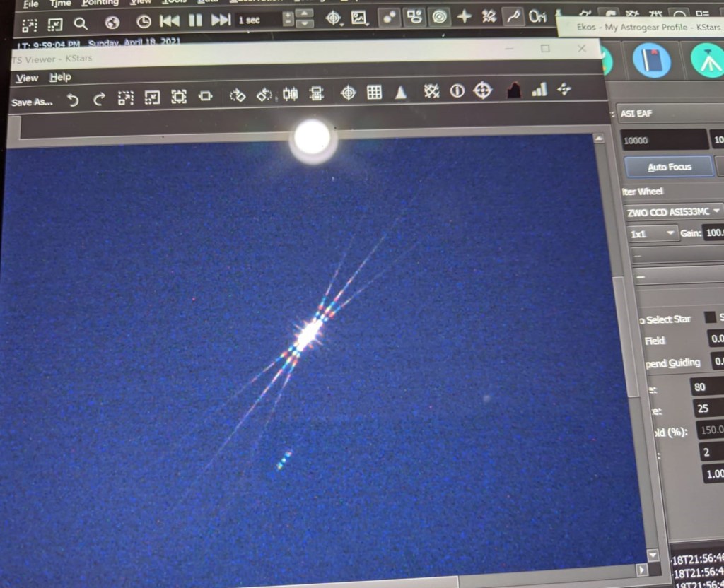Image resolution: width=724 pixels, height=588 pixels.
Task: Toggle stars display in the KStars toolbar
Action: click(x=387, y=18)
